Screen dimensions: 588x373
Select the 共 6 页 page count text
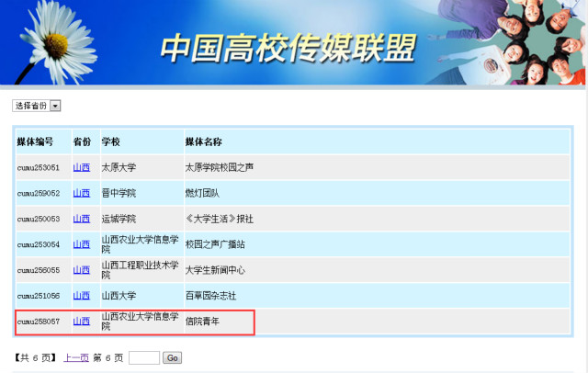(x=35, y=357)
